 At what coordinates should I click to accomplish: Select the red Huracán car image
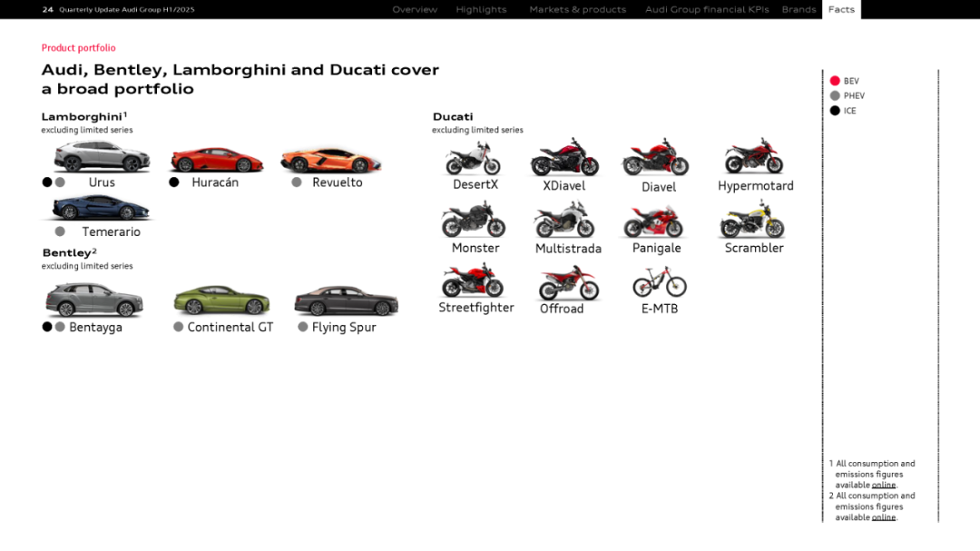(x=216, y=160)
